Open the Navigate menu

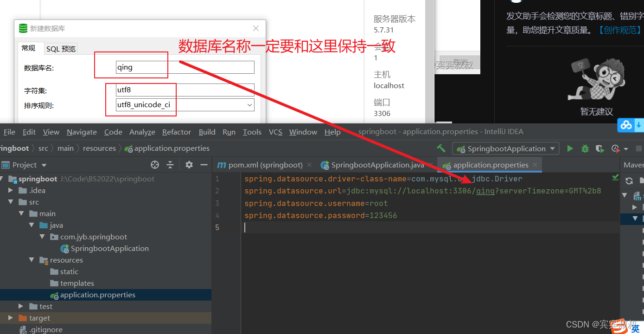coord(82,132)
